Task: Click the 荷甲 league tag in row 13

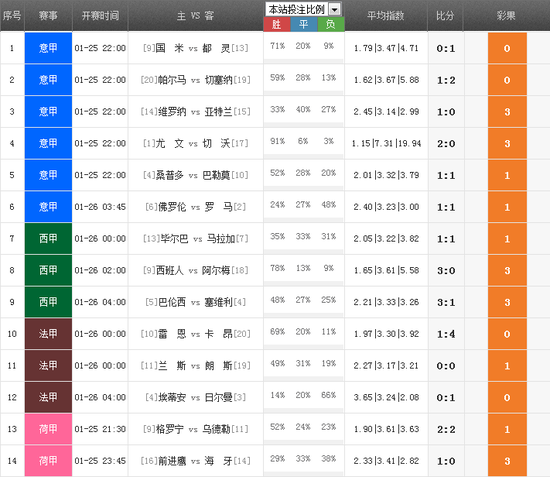Action: 48,429
